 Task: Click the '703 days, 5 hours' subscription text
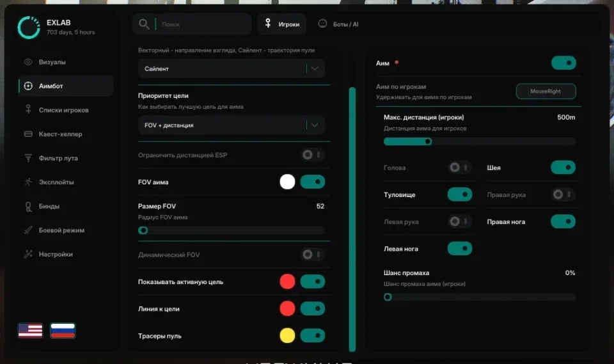click(70, 32)
